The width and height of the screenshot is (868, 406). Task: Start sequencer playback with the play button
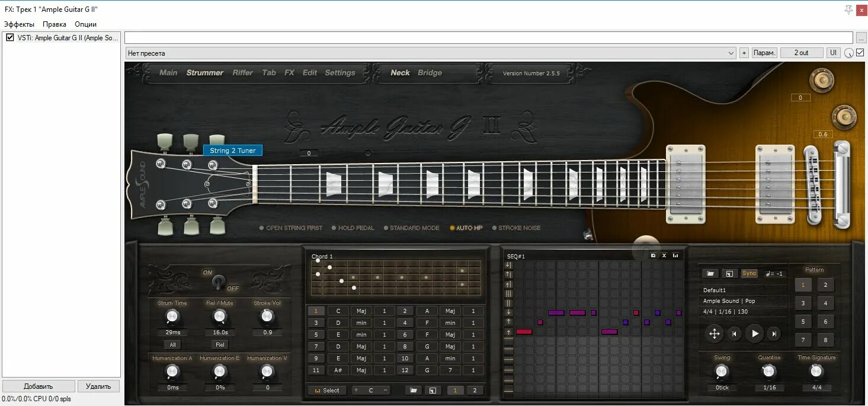point(754,334)
